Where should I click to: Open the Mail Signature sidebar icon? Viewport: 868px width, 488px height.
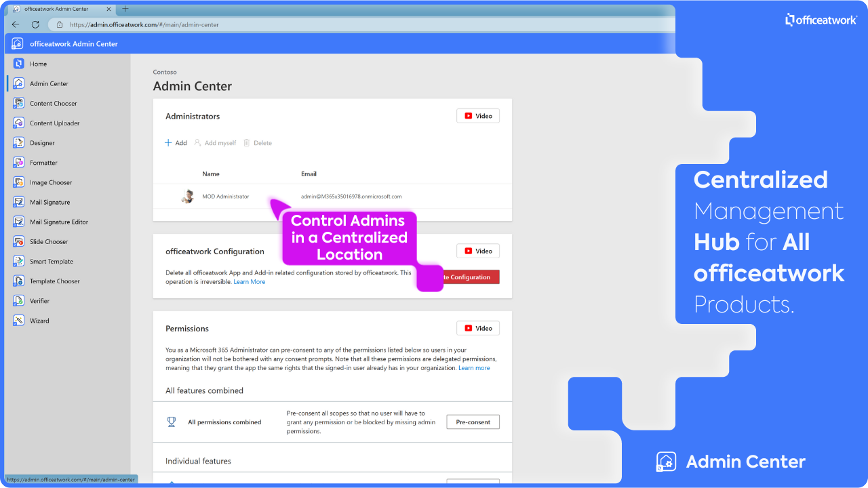pos(19,202)
